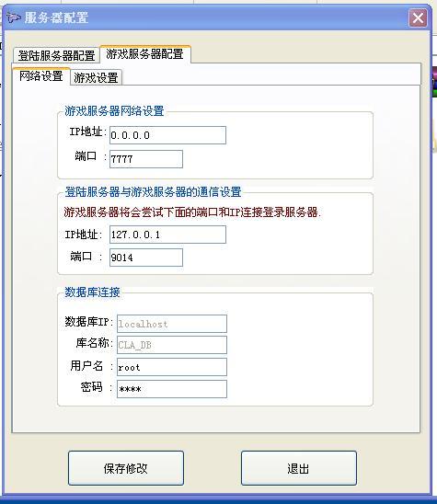Focus the 用户名 root field

point(172,367)
